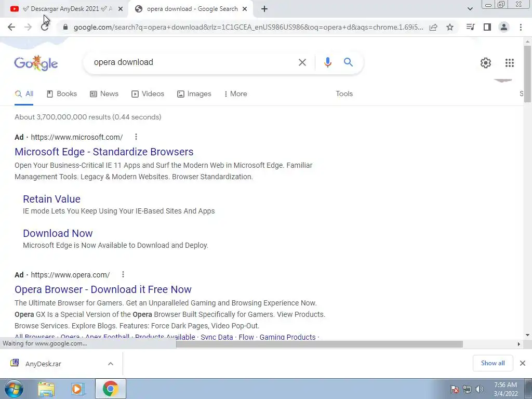Submit search with the magnifier icon

(348, 62)
